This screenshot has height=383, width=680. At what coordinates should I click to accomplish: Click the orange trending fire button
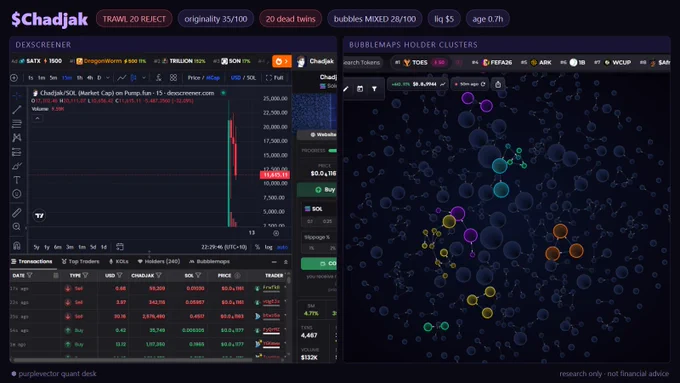click(x=281, y=61)
